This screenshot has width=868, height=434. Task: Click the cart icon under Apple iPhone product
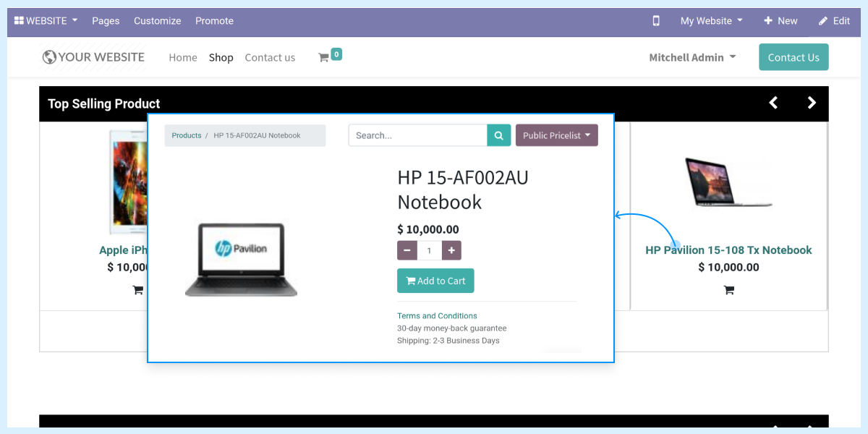tap(137, 289)
